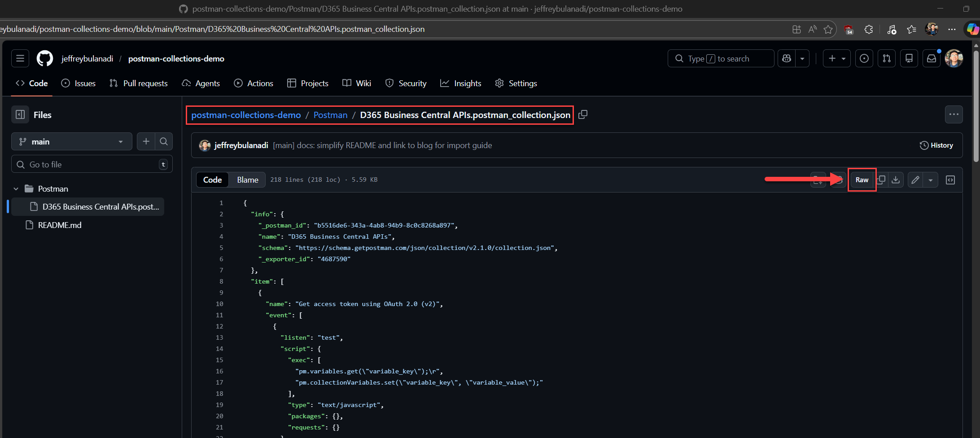Open the edit options caret dropdown
Image resolution: width=980 pixels, height=438 pixels.
[x=931, y=180]
